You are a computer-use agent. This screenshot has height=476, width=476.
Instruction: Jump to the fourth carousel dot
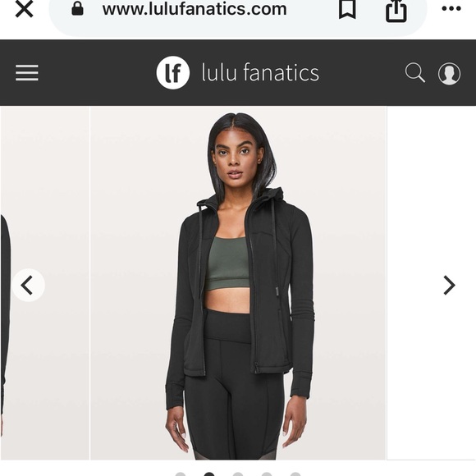tap(267, 474)
